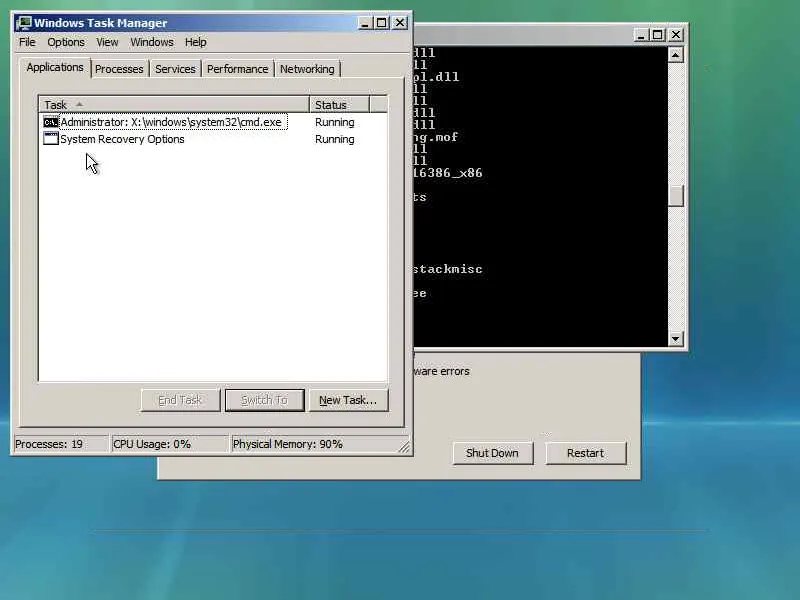Select the Administrator cmd.exe task row
The image size is (800, 600).
[165, 122]
